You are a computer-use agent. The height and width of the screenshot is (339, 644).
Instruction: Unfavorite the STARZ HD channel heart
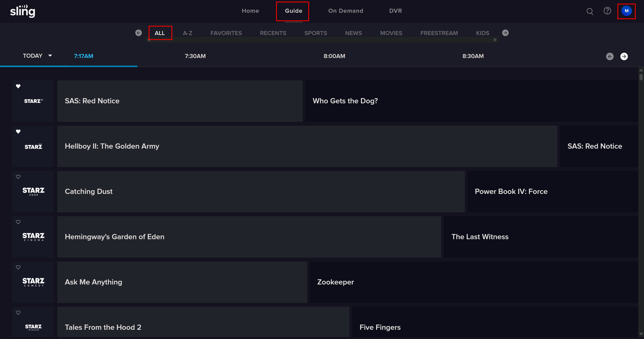click(18, 86)
